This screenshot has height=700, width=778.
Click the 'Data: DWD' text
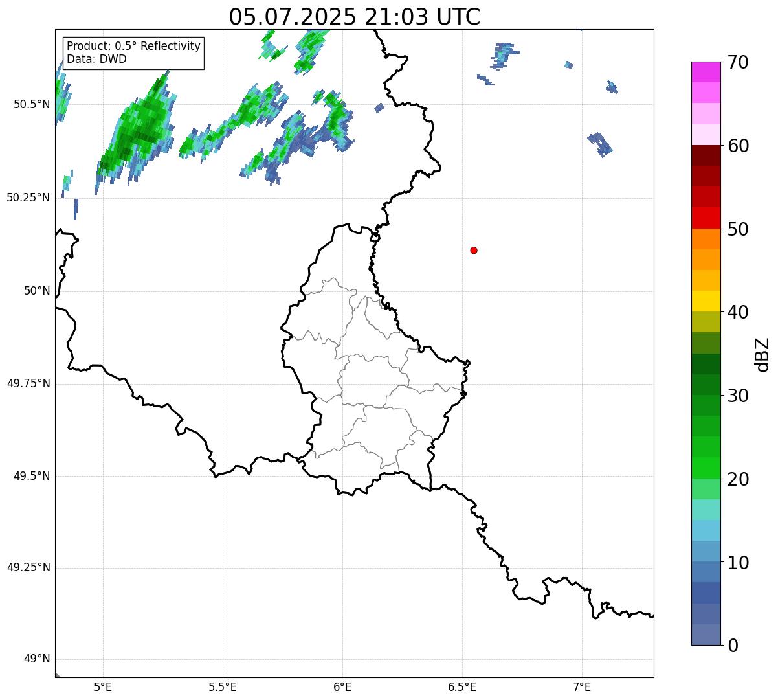pos(96,59)
